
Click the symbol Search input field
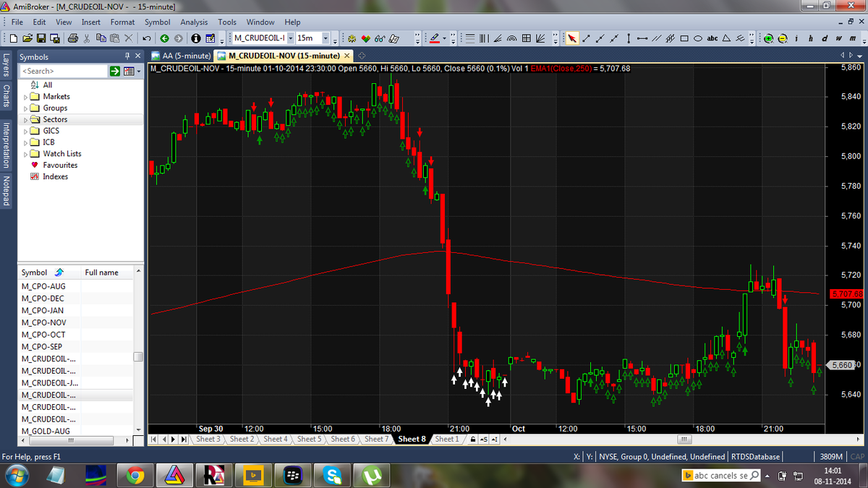64,71
